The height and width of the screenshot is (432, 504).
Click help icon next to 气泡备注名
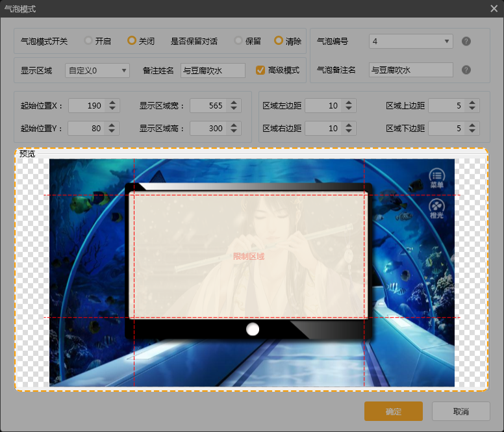coord(466,70)
